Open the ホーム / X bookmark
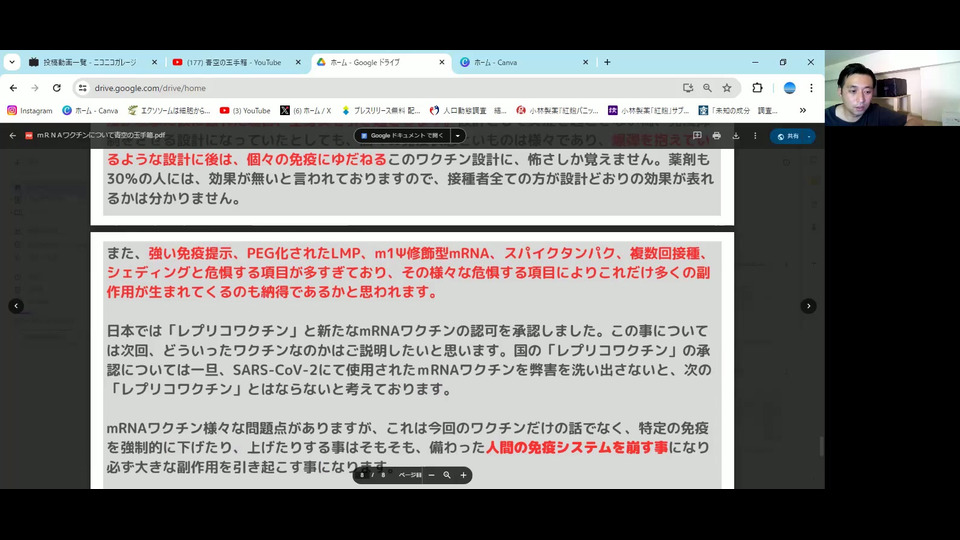This screenshot has width=960, height=540. [x=306, y=111]
